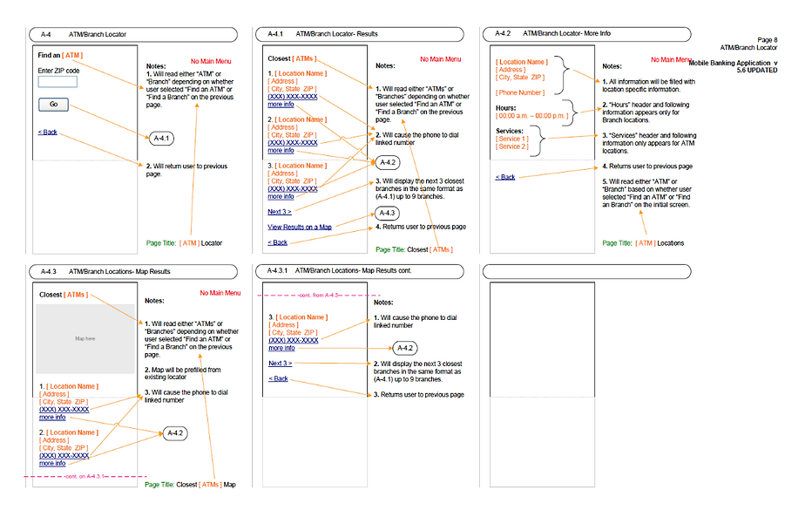Click the 'Closest [ATMs]' heading in A-4.1
The height and width of the screenshot is (524, 812).
[292, 58]
